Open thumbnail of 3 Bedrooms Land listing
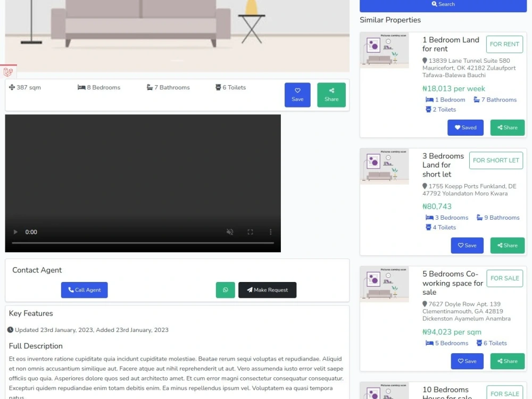The height and width of the screenshot is (399, 532). (385, 166)
